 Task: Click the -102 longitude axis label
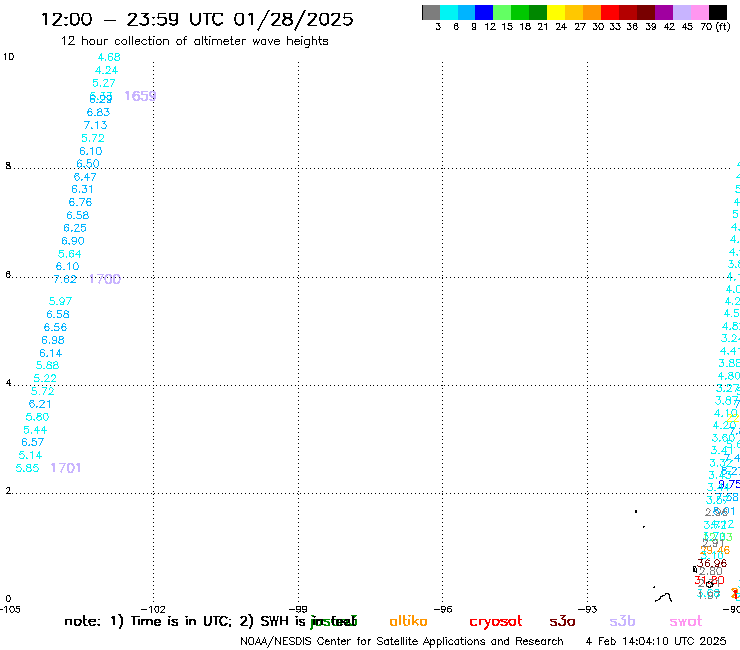(x=153, y=609)
